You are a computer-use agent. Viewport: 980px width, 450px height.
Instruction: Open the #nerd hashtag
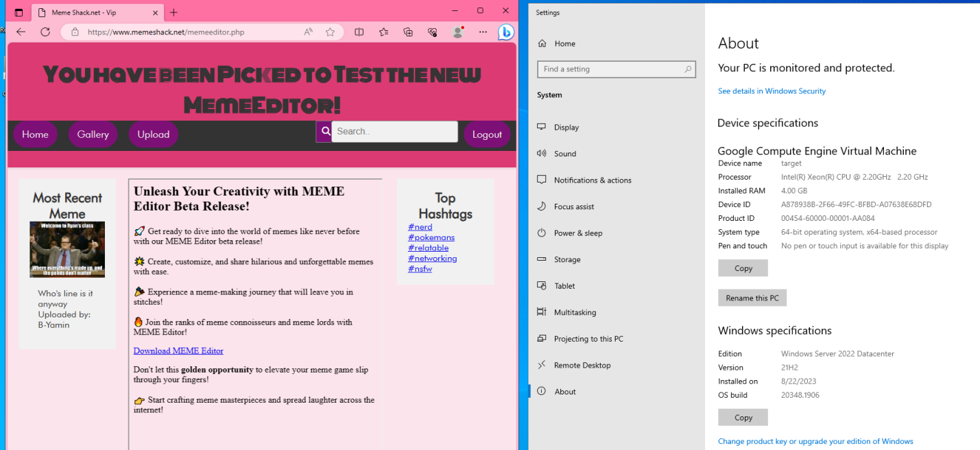click(420, 227)
